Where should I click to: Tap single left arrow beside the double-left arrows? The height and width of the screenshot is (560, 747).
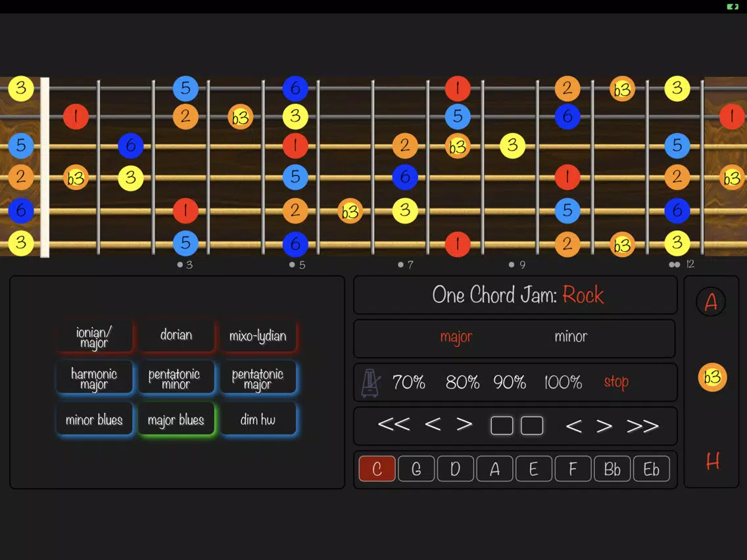pyautogui.click(x=433, y=424)
